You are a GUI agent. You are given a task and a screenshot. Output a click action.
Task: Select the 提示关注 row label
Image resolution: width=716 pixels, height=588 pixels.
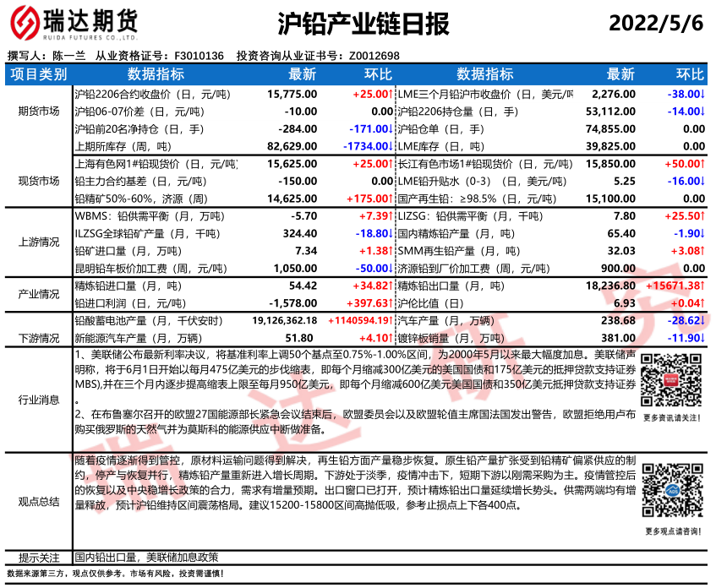pos(38,558)
